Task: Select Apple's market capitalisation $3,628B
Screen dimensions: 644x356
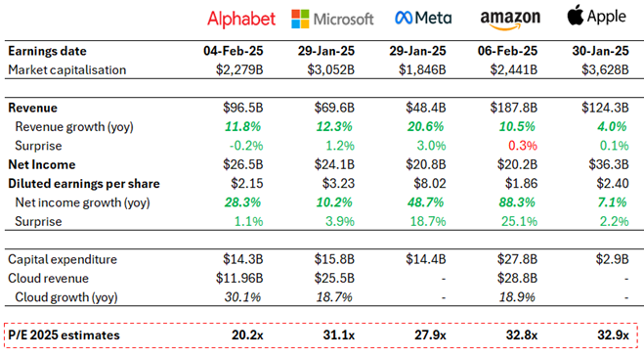Action: click(x=605, y=69)
